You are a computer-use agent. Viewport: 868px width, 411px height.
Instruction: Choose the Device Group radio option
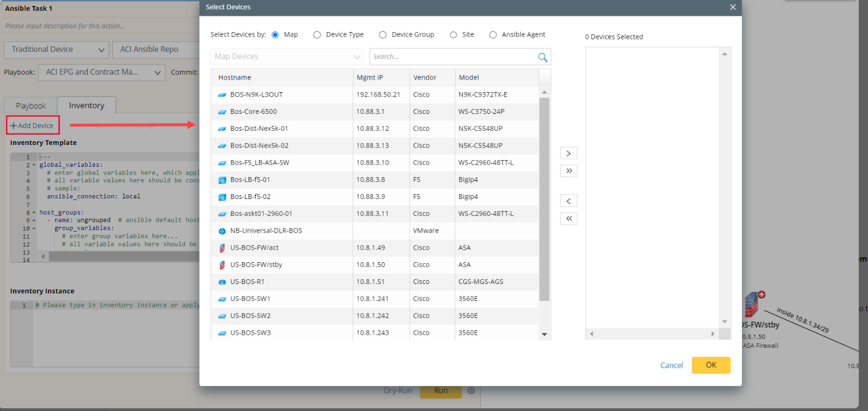coord(383,35)
